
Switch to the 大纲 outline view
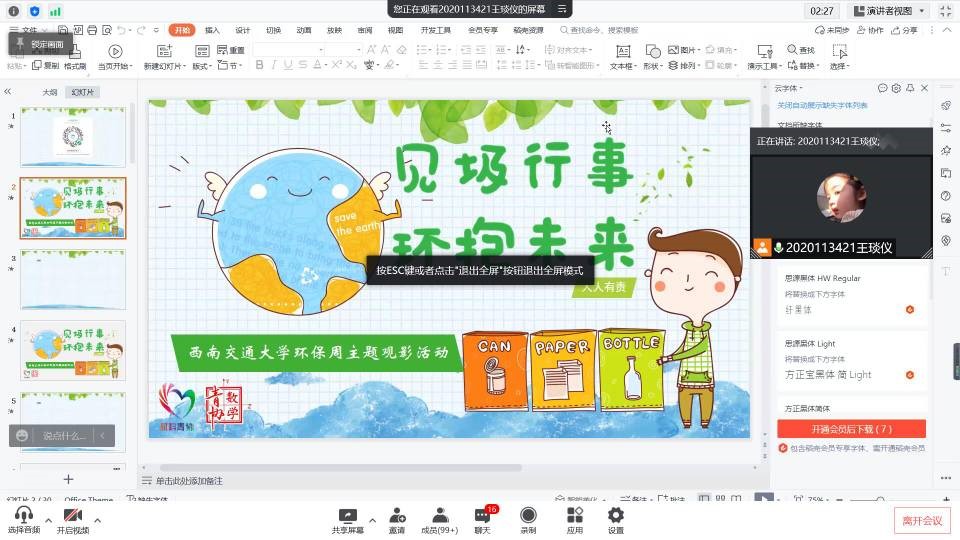[x=50, y=92]
